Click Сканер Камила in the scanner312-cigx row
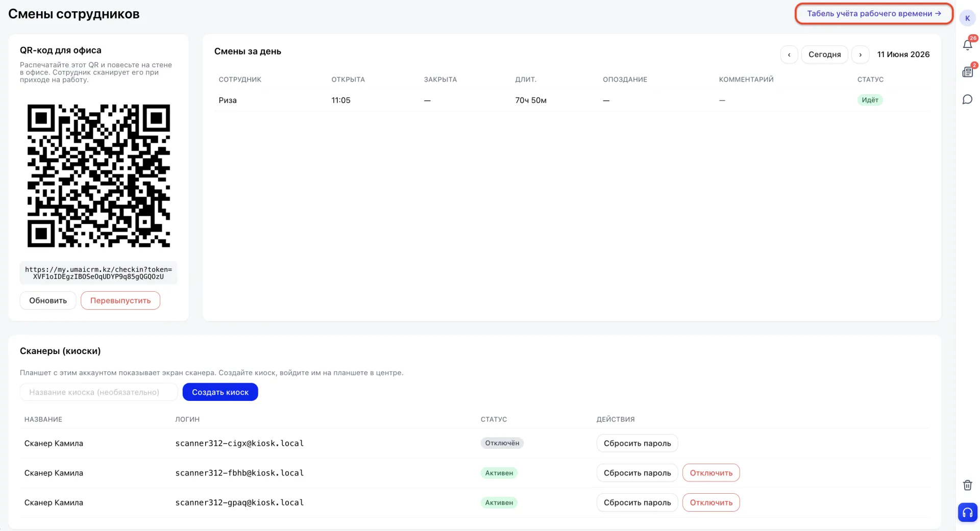980x531 pixels. 54,443
